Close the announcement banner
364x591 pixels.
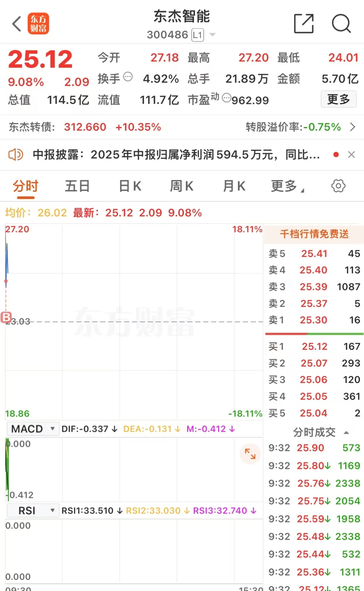click(351, 155)
